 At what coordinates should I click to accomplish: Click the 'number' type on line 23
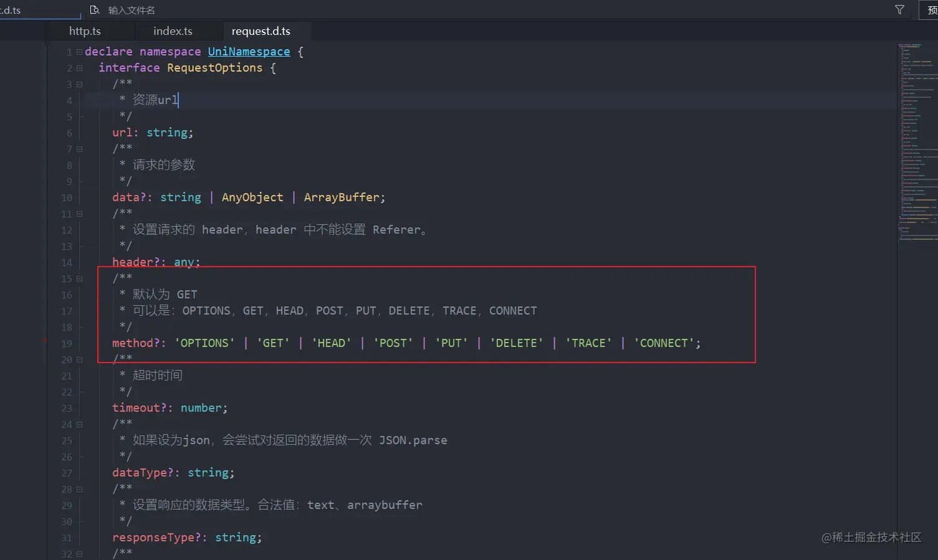(201, 408)
